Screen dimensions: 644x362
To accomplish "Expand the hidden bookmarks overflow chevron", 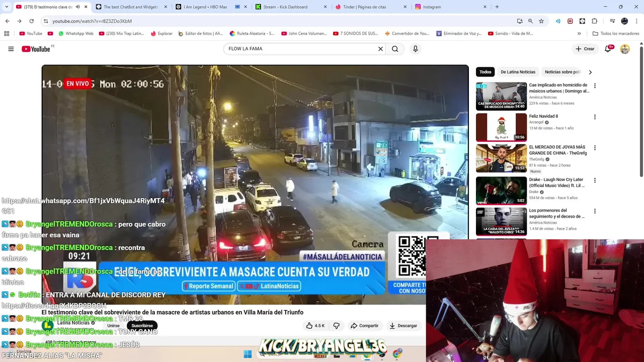I will 579,34.
